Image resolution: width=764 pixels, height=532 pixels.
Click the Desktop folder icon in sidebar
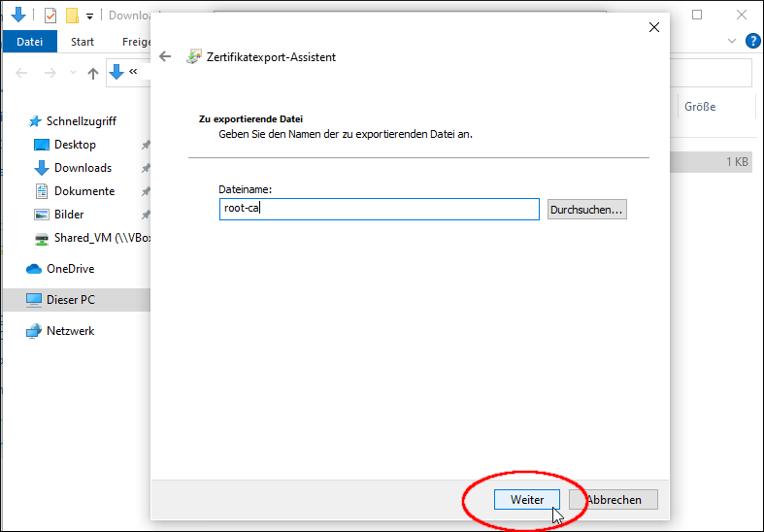[x=42, y=145]
